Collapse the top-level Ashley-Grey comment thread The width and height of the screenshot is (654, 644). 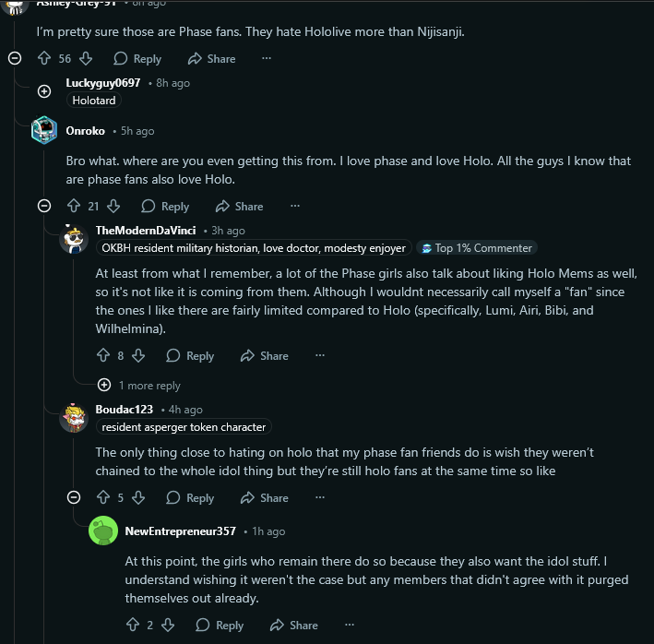[x=15, y=58]
